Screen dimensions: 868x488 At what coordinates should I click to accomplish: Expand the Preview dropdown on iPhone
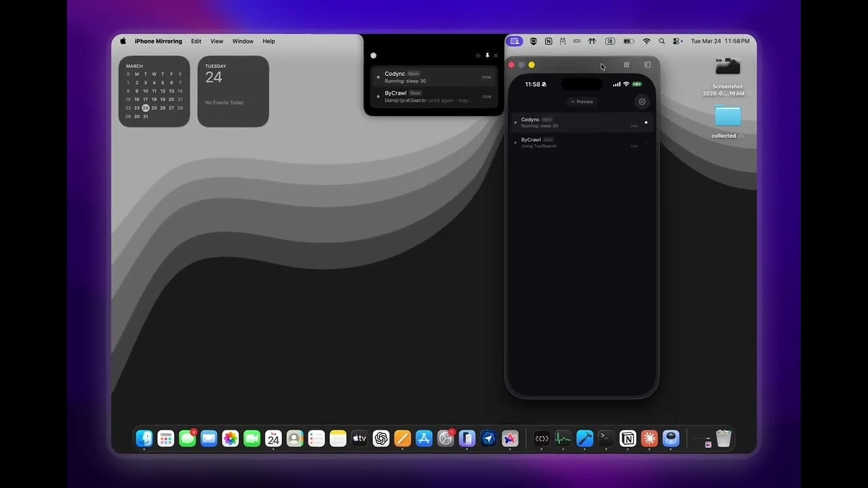coord(582,102)
